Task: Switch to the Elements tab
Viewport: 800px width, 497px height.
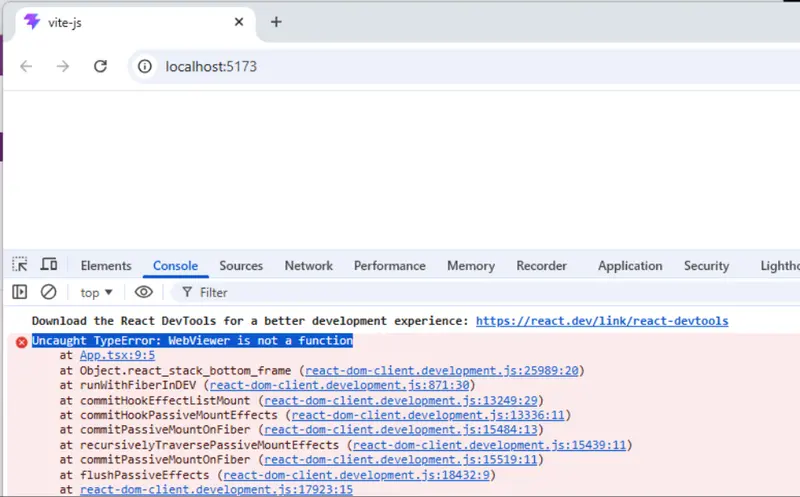Action: [106, 266]
